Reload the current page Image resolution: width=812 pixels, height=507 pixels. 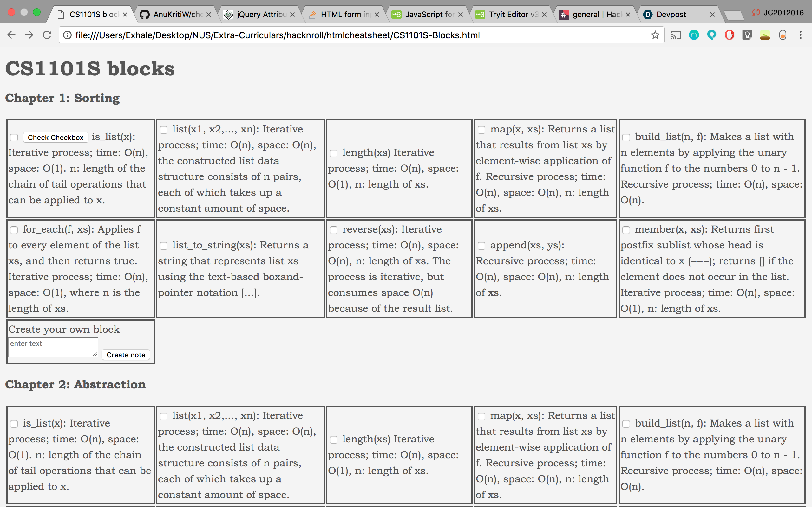47,35
